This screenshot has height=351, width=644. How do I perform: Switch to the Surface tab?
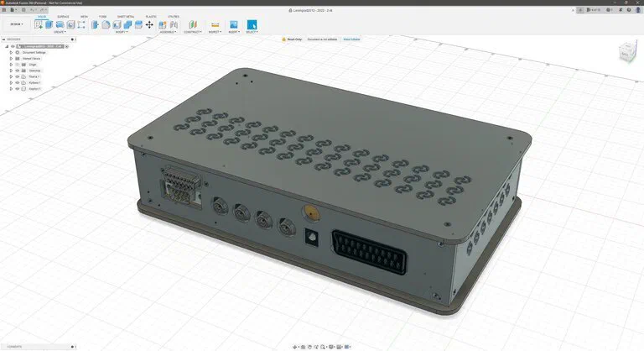(63, 17)
